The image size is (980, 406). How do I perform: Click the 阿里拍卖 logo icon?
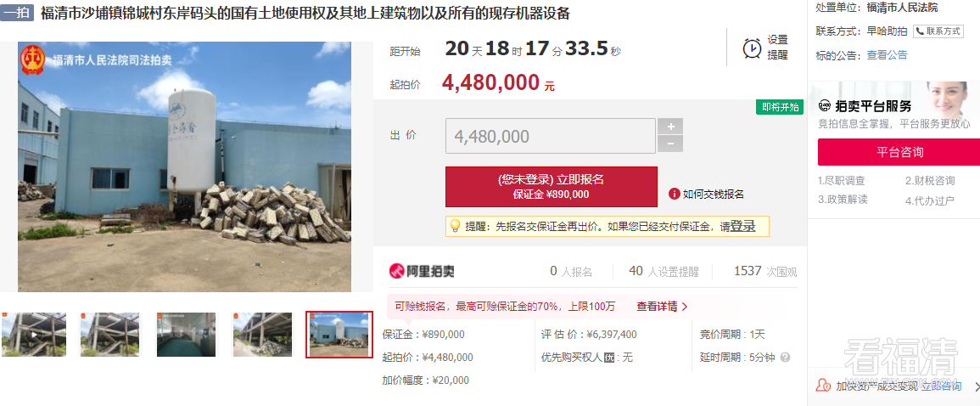click(397, 272)
